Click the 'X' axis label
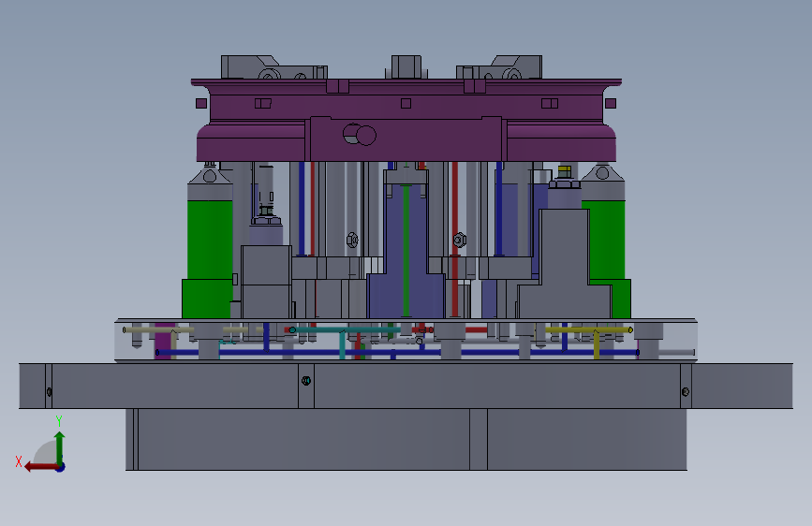The height and width of the screenshot is (526, 812). point(19,461)
